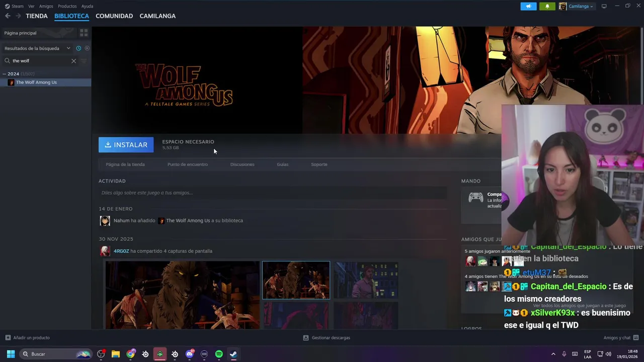Open Discord from taskbar
Image resolution: width=644 pixels, height=362 pixels.
[190, 354]
